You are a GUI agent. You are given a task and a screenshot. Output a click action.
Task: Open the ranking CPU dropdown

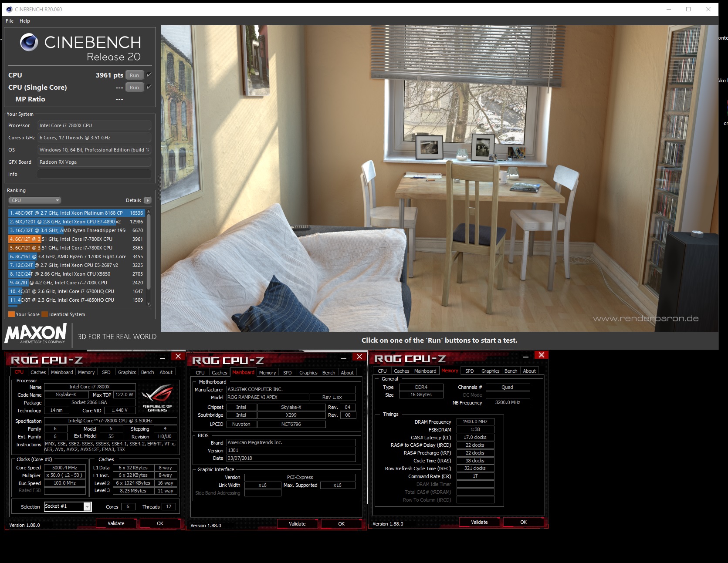pyautogui.click(x=35, y=200)
